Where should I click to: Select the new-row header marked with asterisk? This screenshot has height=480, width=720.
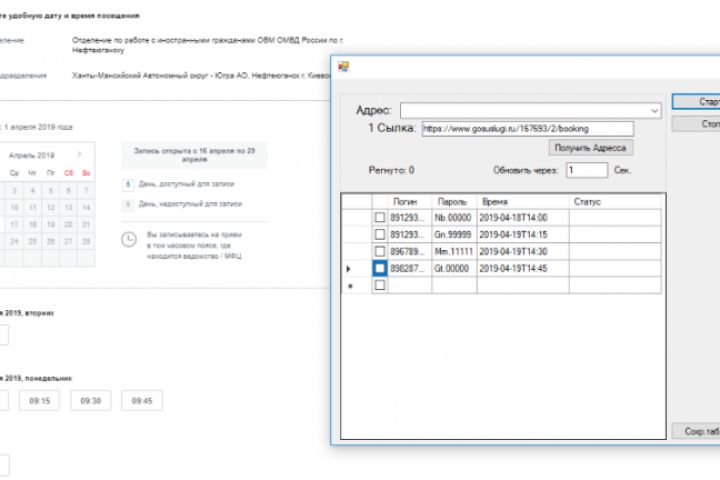[x=357, y=285]
